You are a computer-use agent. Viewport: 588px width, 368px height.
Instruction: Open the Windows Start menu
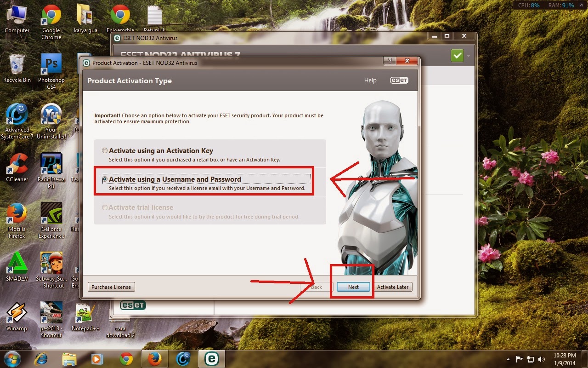point(13,359)
